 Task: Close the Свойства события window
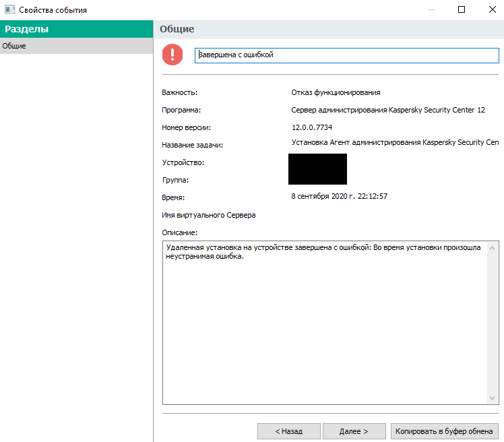tap(492, 9)
